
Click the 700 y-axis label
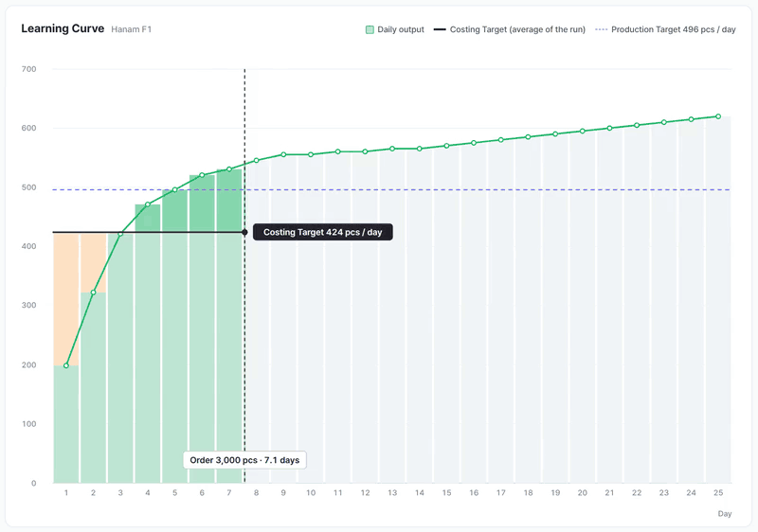(29, 69)
